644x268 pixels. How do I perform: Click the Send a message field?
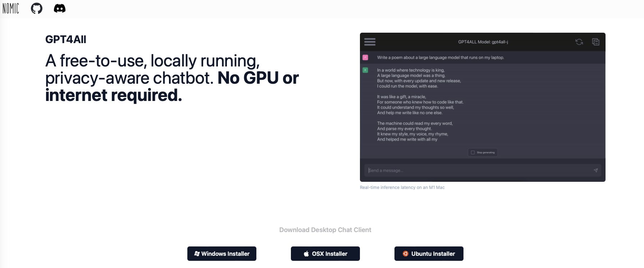(483, 170)
